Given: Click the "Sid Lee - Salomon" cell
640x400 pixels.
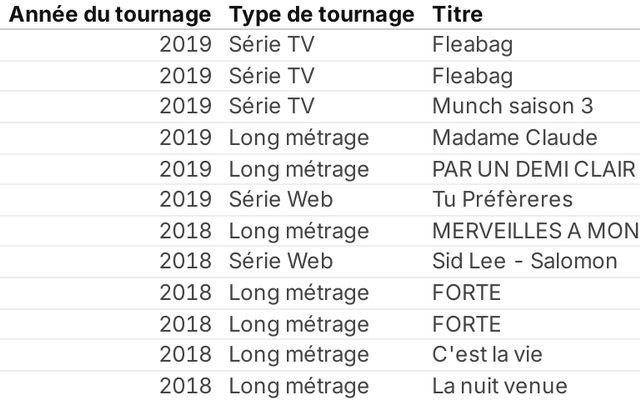Looking at the screenshot, I should 525,261.
